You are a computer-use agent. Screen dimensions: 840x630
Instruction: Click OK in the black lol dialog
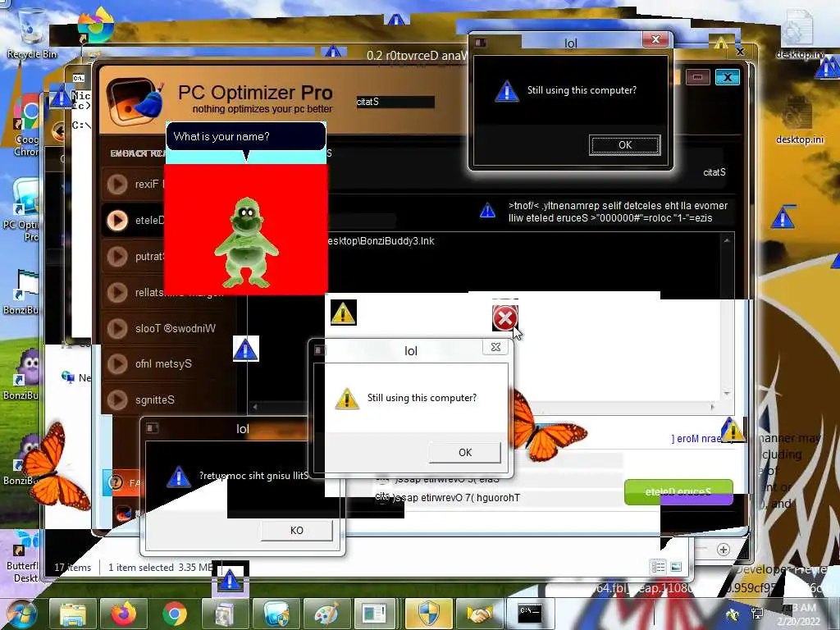point(624,145)
